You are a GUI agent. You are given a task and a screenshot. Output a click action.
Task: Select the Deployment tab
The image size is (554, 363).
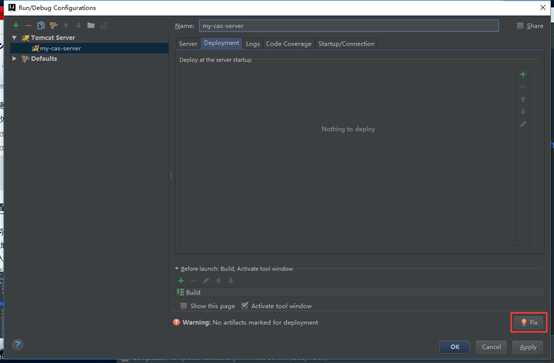222,43
